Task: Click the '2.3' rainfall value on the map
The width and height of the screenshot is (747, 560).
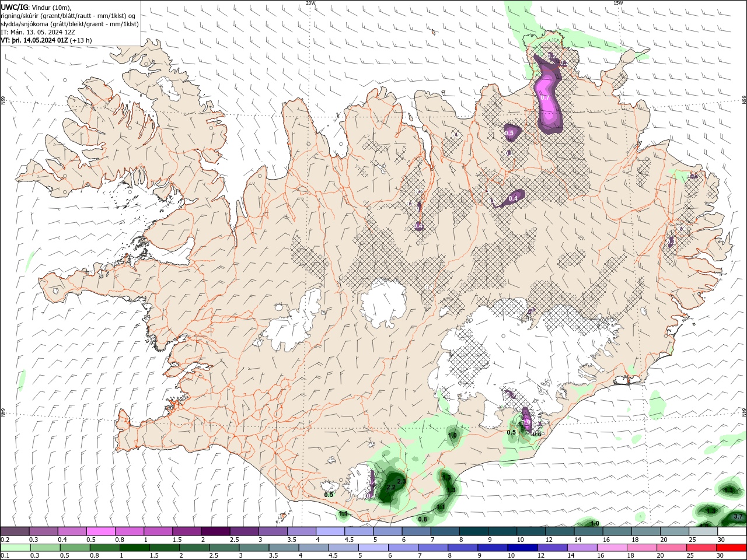Action: pos(401,481)
